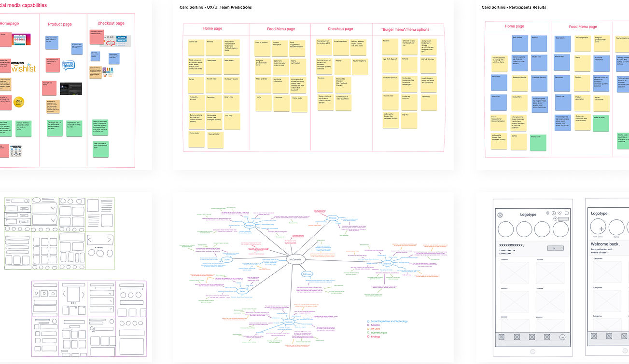Select the 'Payment options' note in the predictions Checkout column

point(360,66)
